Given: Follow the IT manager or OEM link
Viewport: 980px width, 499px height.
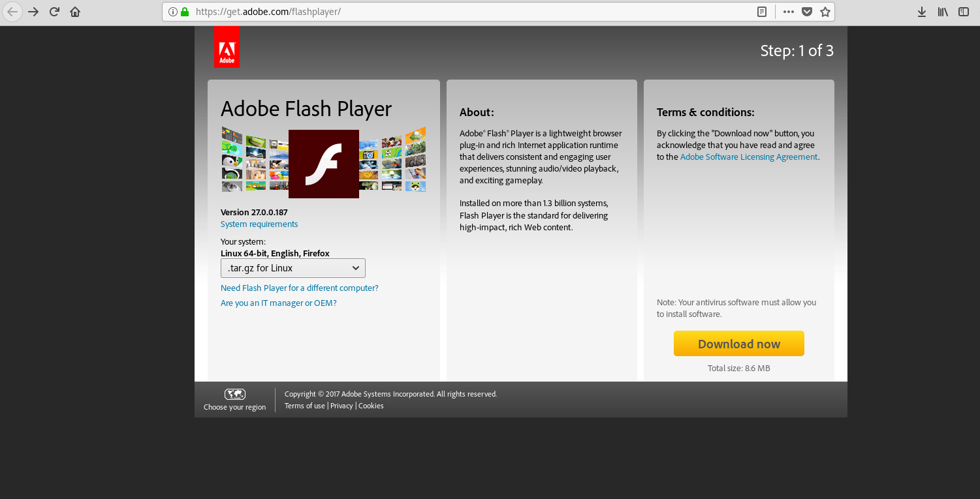Looking at the screenshot, I should [x=279, y=303].
